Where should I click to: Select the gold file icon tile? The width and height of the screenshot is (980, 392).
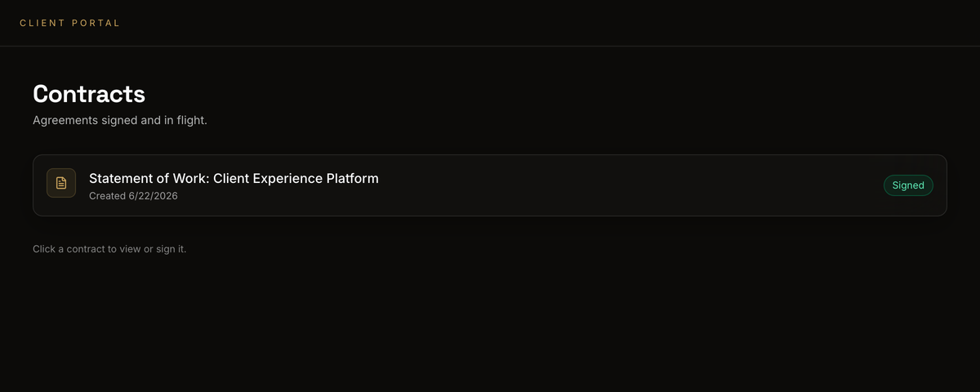(x=61, y=183)
